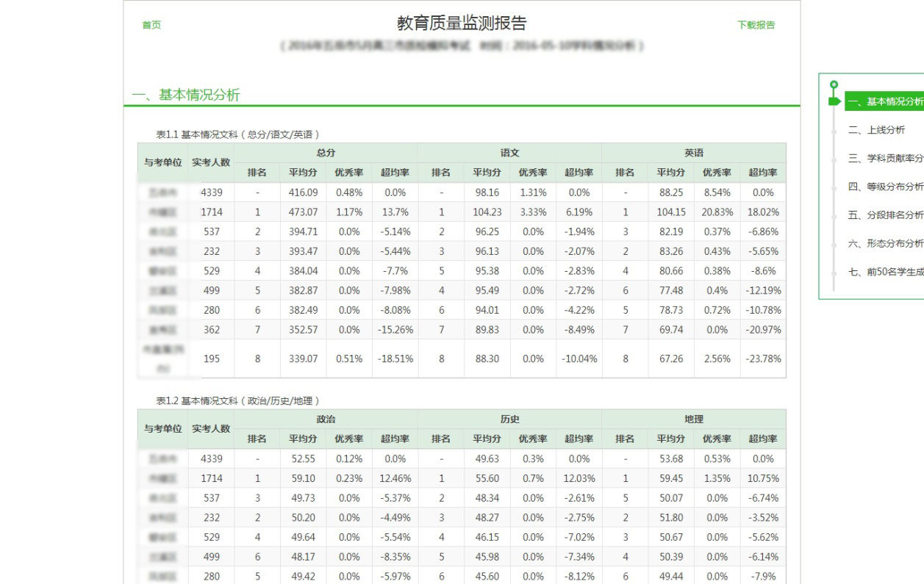
Task: Click the -23.78% cell
Action: pyautogui.click(x=763, y=359)
